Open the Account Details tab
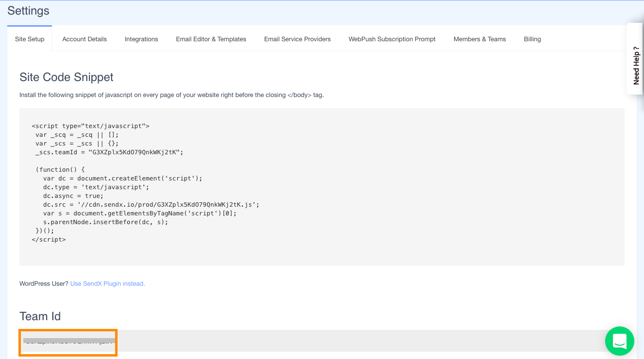 click(x=85, y=39)
